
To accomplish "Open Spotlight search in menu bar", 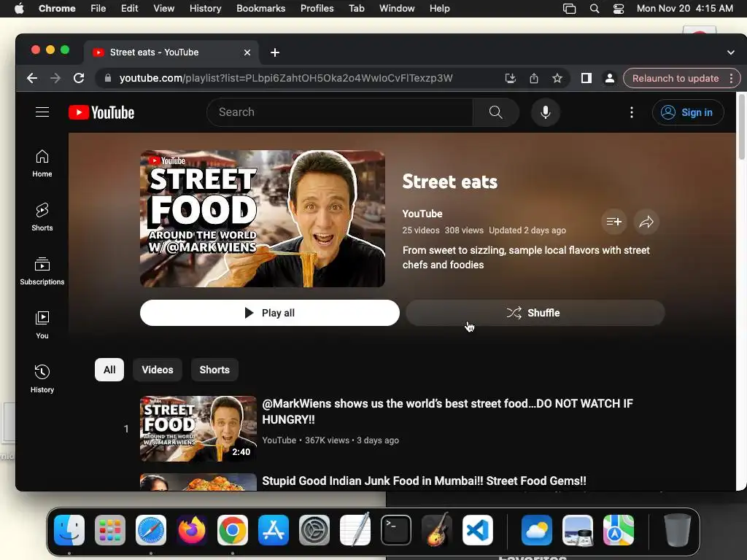I will click(x=594, y=8).
